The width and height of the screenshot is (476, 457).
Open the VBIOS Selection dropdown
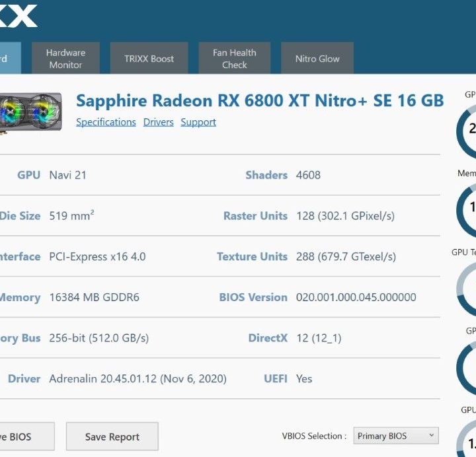pyautogui.click(x=396, y=436)
